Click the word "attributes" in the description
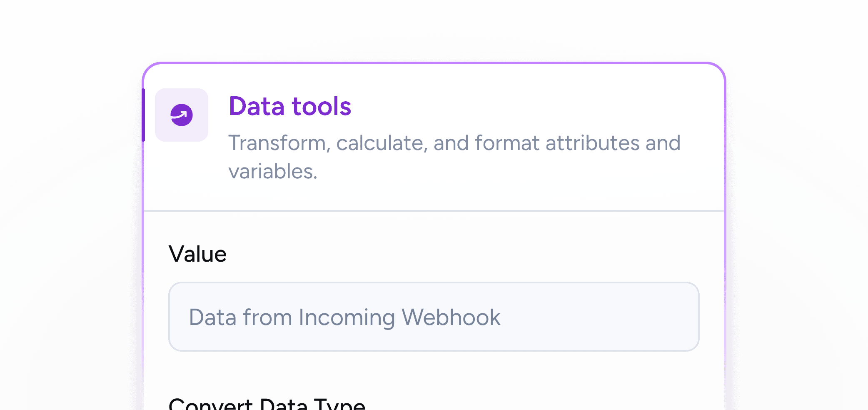 [592, 143]
